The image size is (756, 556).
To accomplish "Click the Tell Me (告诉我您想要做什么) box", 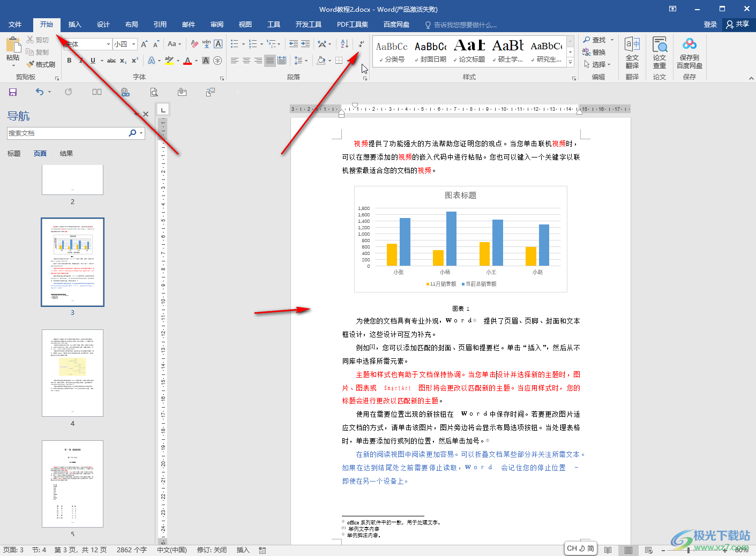I will [461, 25].
